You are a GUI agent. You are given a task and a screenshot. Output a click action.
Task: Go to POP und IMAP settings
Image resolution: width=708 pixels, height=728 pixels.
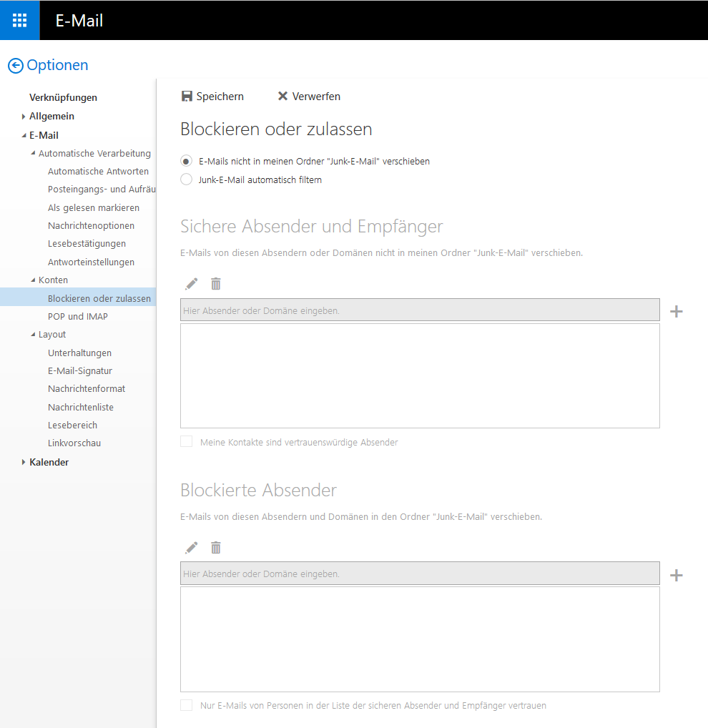pyautogui.click(x=77, y=316)
